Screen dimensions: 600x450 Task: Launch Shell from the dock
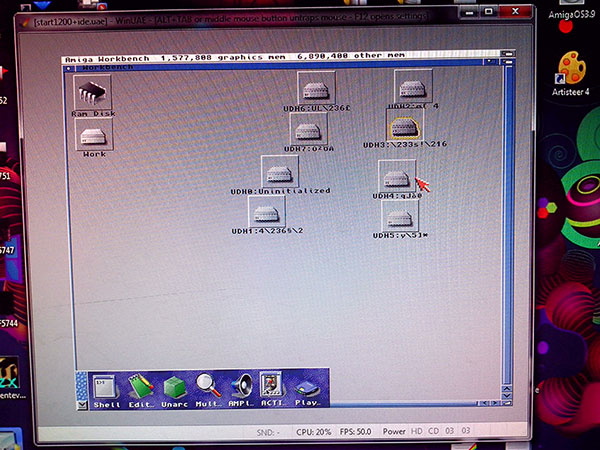click(x=107, y=387)
